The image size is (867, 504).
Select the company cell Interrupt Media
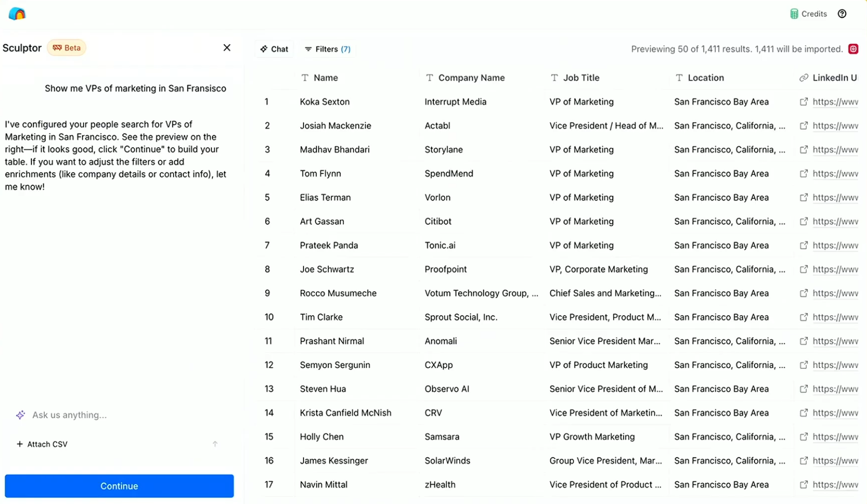pos(456,102)
